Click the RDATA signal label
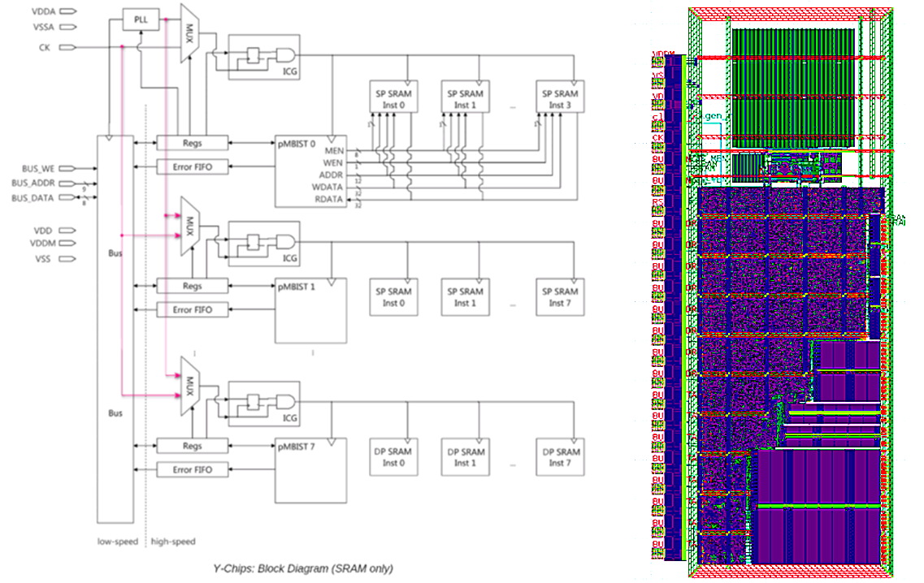Screen dimensions: 924x583 coord(329,199)
